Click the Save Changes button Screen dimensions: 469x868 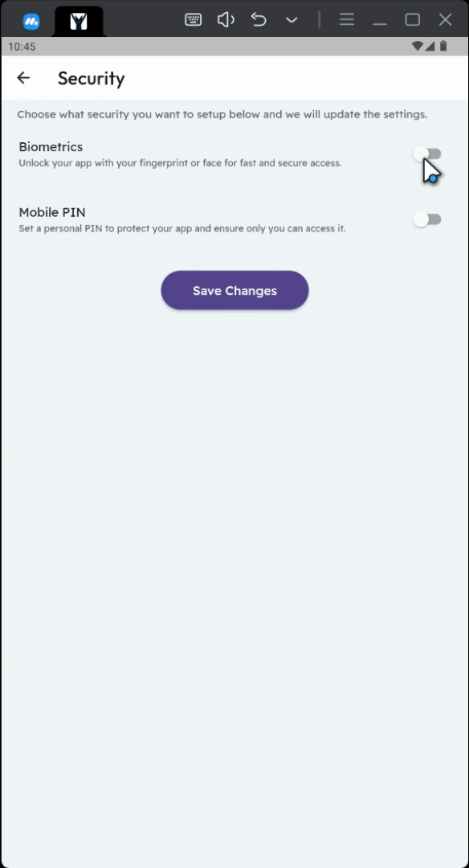point(234,291)
